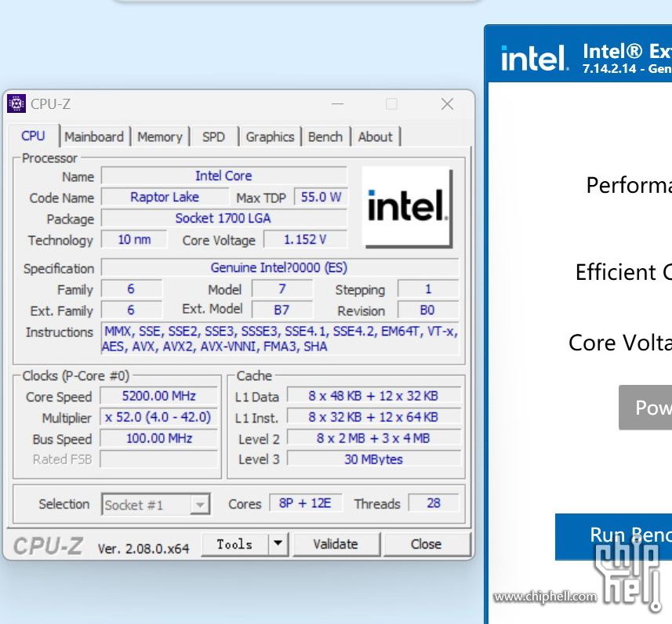Select the CPU tab
The height and width of the screenshot is (624, 672).
(x=33, y=136)
